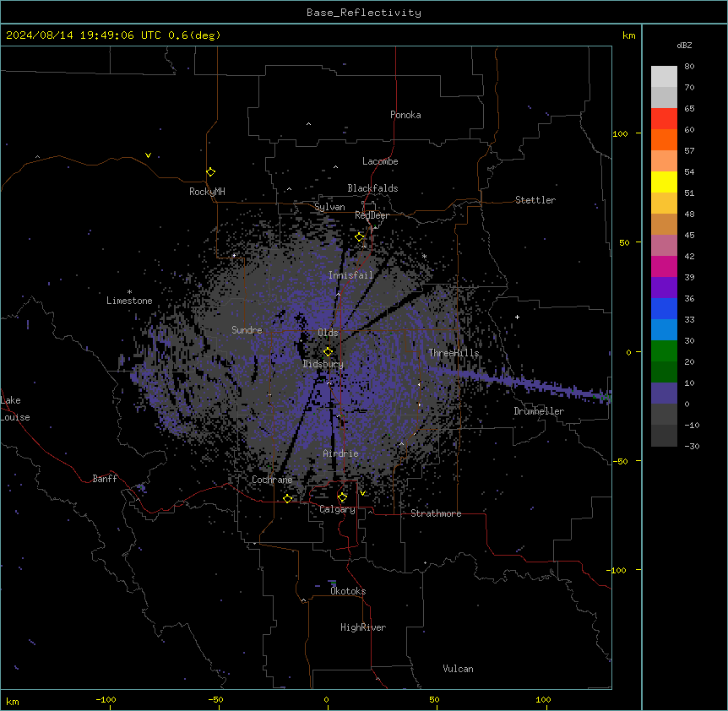Click the Limestone label
This screenshot has height=711, width=728.
tap(129, 301)
